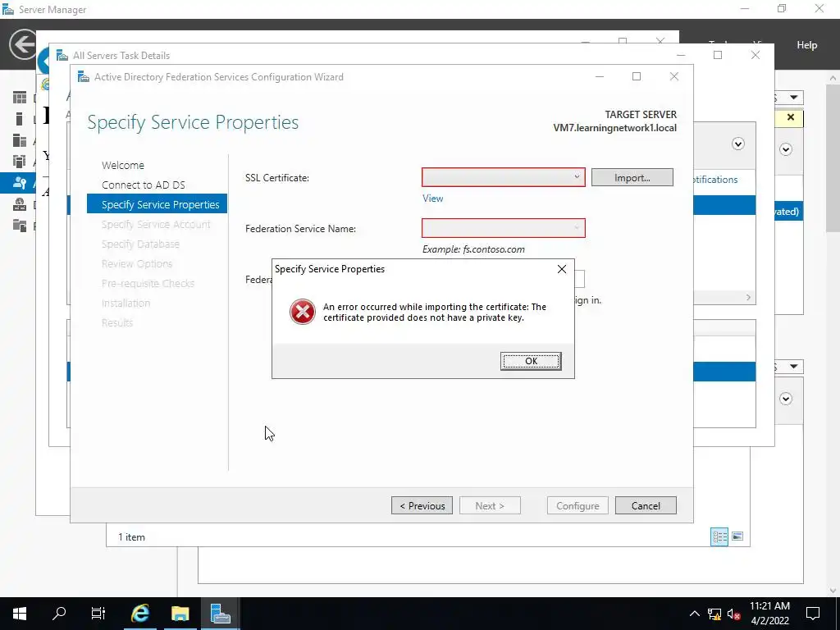Open File and Storage Services sidebar icon
Screen dimensions: 840x630
click(20, 225)
